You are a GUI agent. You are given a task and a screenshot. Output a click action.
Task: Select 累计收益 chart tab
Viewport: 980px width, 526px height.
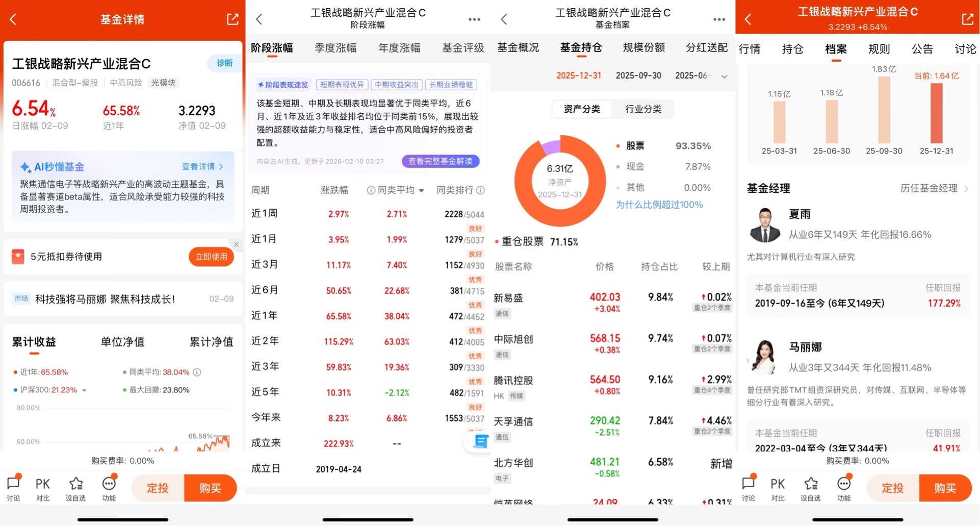pos(34,342)
